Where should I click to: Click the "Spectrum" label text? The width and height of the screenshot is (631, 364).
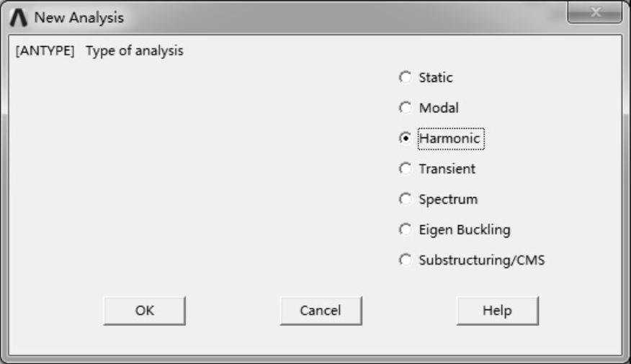pos(448,199)
